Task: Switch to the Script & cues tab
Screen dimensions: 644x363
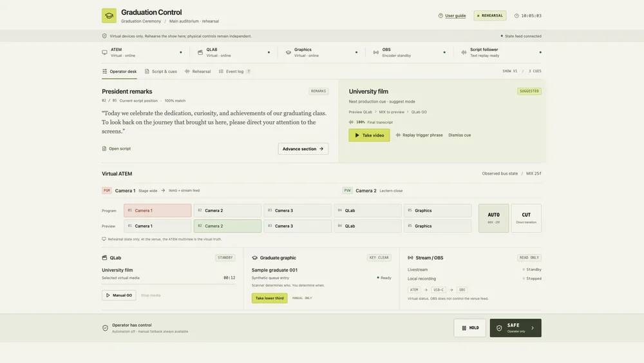Action: point(160,72)
